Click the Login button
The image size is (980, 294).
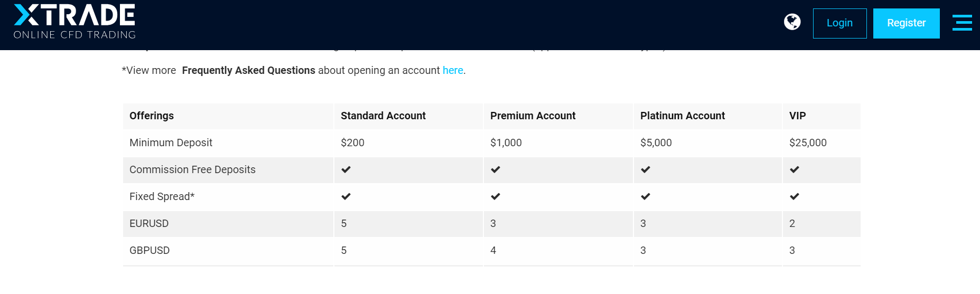839,23
